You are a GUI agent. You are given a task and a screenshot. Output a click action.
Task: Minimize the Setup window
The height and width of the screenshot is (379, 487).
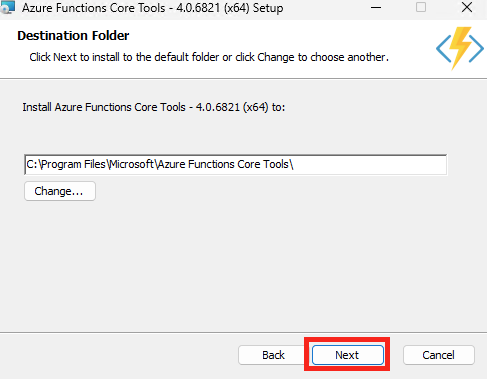pos(376,7)
